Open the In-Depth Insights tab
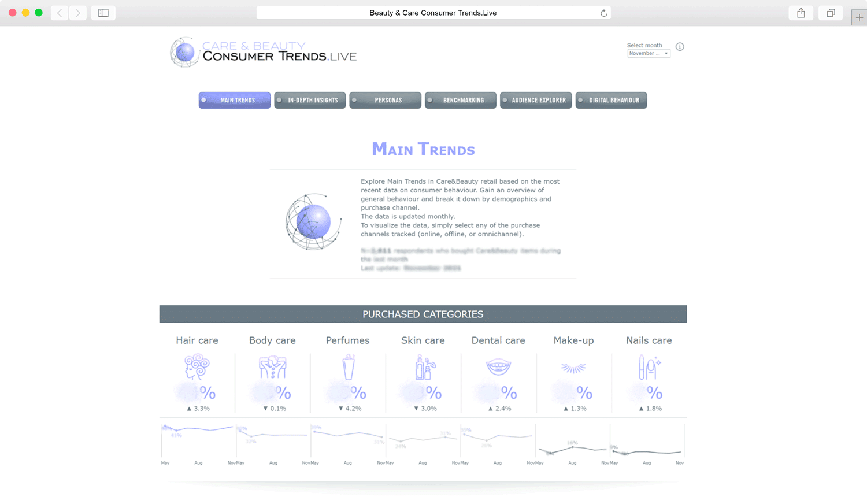Image resolution: width=867 pixels, height=504 pixels. [x=310, y=100]
